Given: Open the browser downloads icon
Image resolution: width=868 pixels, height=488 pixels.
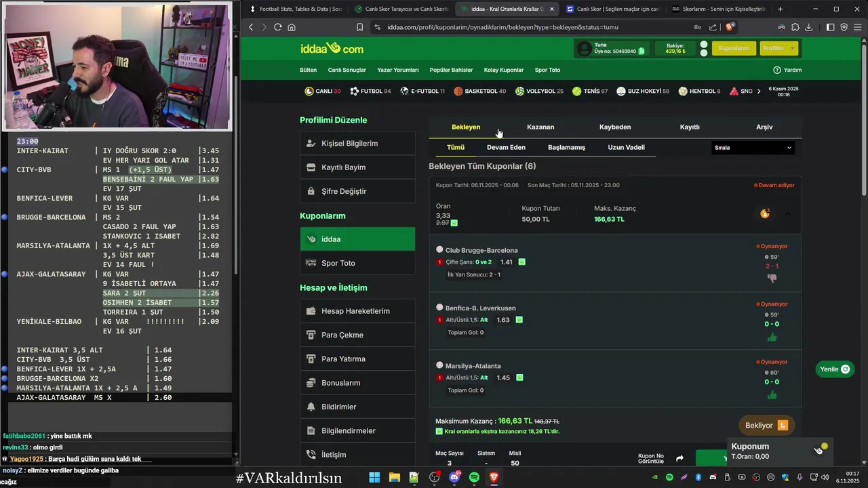Looking at the screenshot, I should click(809, 27).
